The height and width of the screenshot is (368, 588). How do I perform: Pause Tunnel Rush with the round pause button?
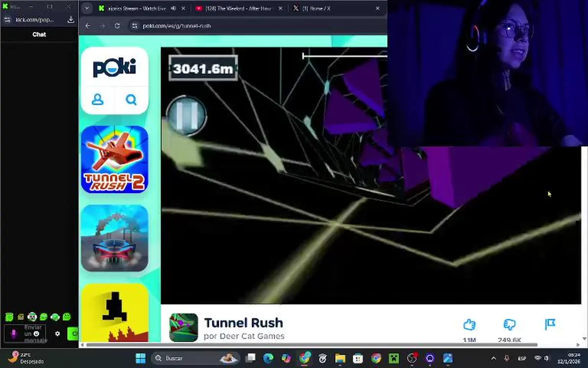(x=186, y=116)
